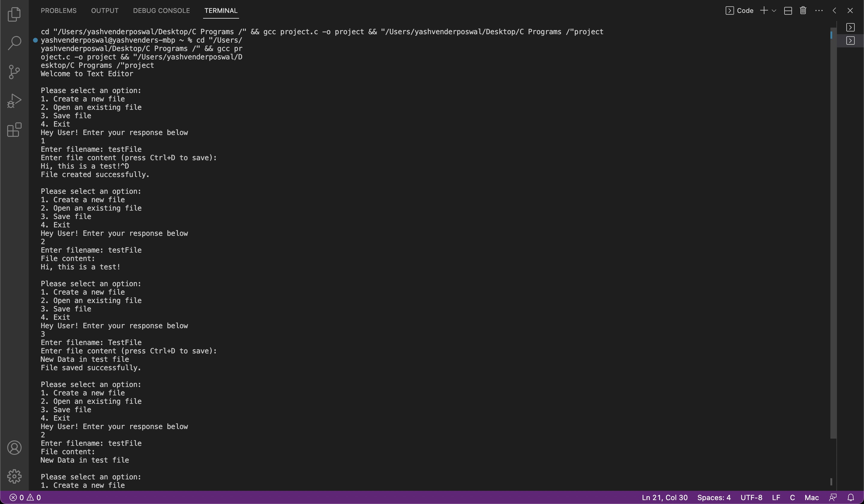Click the errors and warnings status indicator
The width and height of the screenshot is (864, 504).
pyautogui.click(x=25, y=497)
